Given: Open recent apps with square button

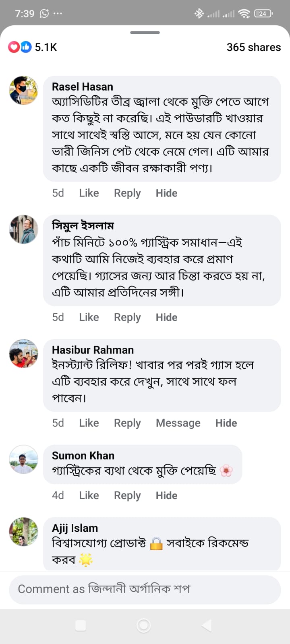Looking at the screenshot, I should tap(81, 625).
